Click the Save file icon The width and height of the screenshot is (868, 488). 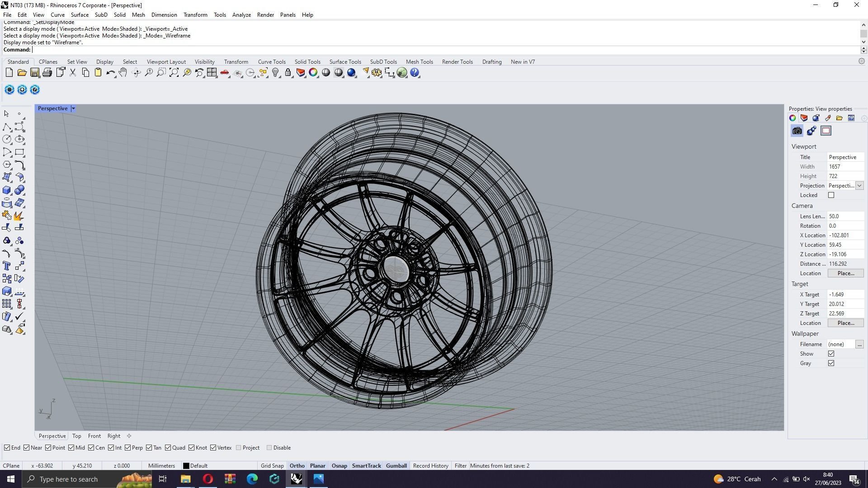34,73
